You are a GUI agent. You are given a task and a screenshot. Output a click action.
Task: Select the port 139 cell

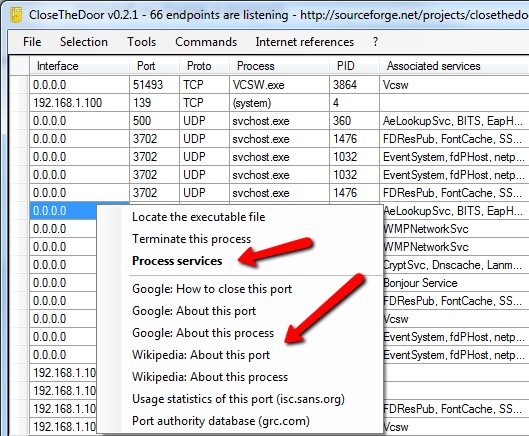(155, 103)
